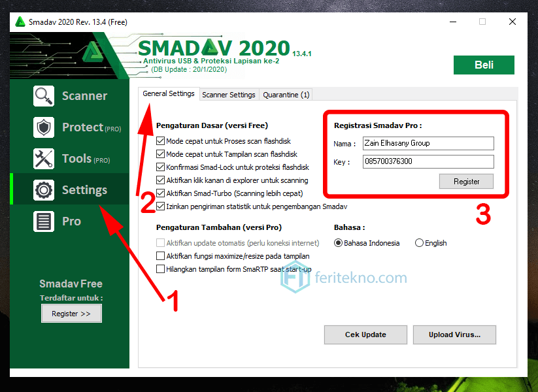This screenshot has width=538, height=392.
Task: Click Register in Registrasi Smadav Pro
Action: [466, 182]
